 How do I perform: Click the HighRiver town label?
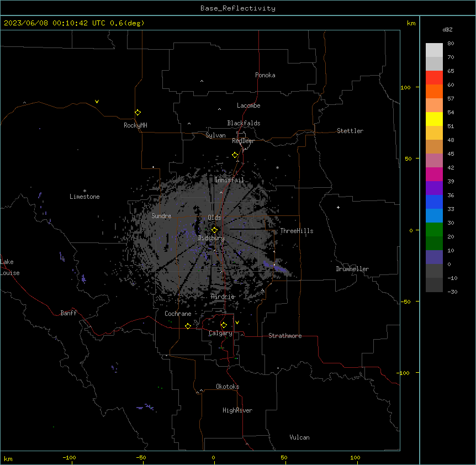(x=237, y=410)
